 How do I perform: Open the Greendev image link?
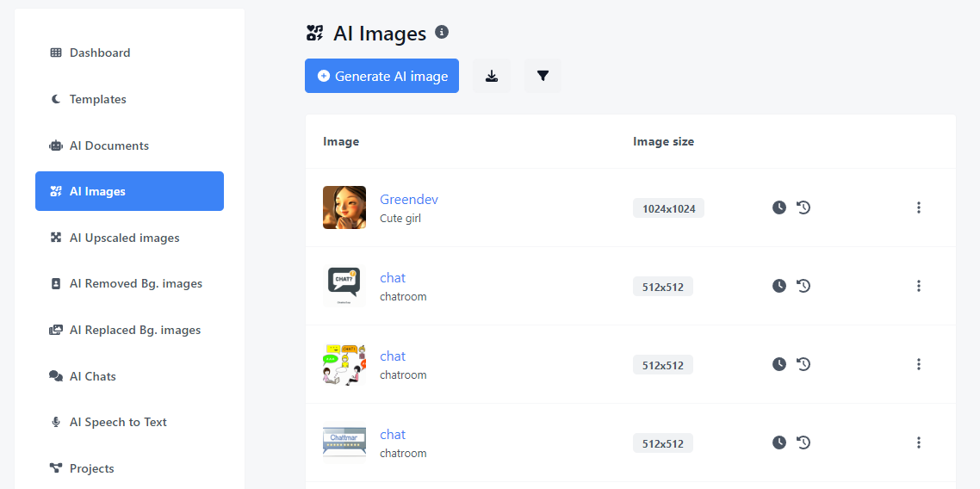[409, 200]
